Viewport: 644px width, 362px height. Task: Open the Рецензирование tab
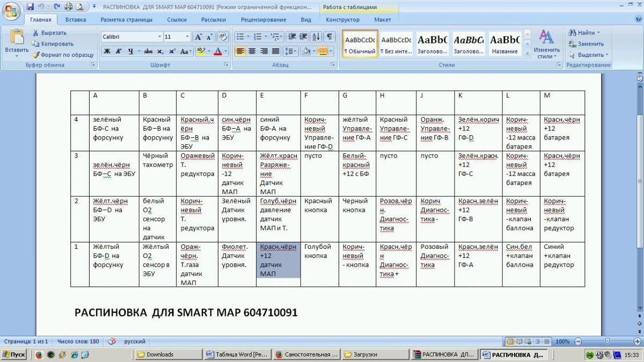coord(264,20)
